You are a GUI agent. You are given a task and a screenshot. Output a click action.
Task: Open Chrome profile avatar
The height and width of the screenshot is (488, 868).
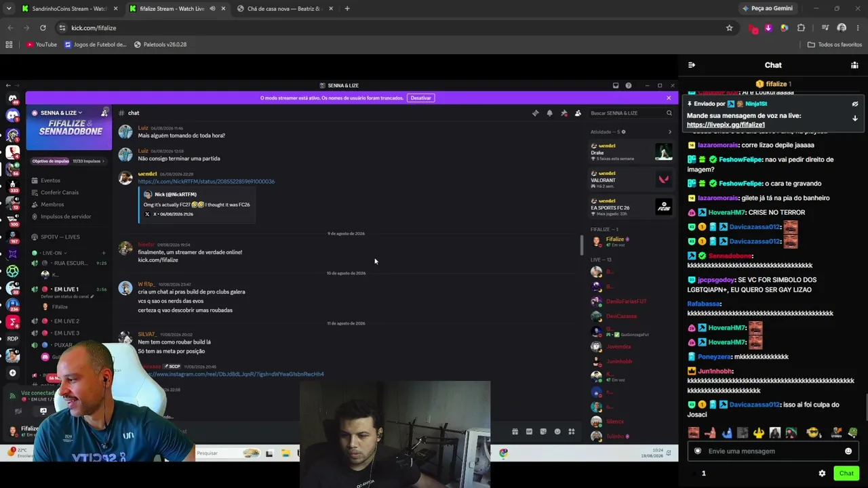coord(842,28)
